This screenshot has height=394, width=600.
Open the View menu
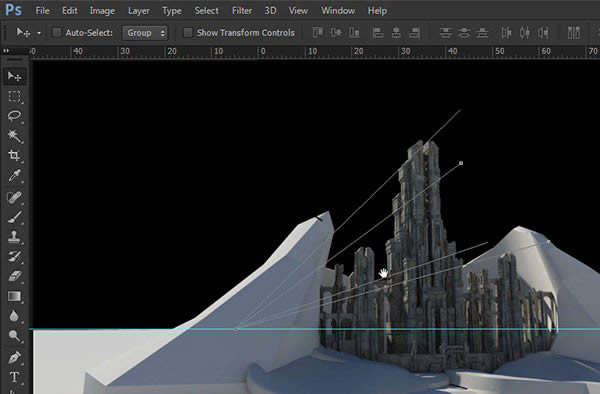[x=298, y=11]
